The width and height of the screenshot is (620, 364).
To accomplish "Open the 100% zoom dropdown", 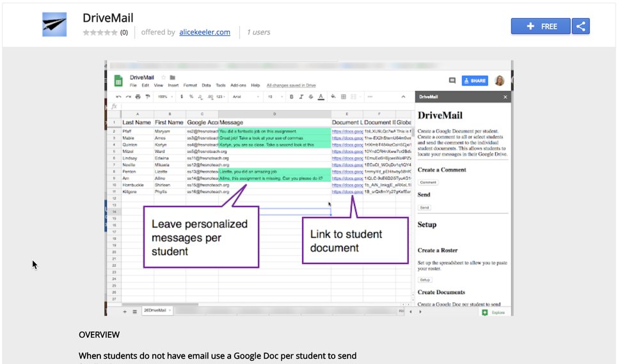I will pos(165,97).
